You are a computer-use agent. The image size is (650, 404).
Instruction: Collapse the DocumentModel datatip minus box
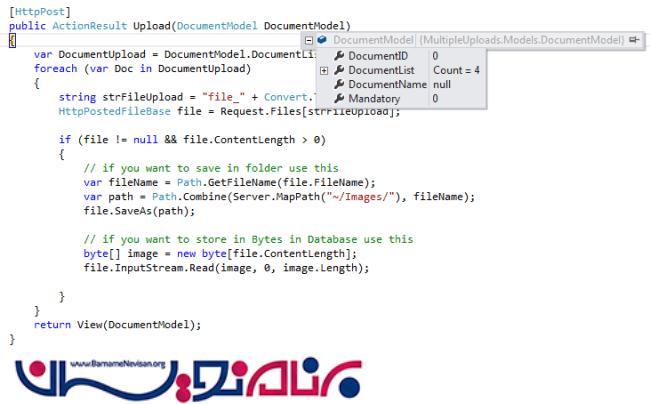(308, 40)
